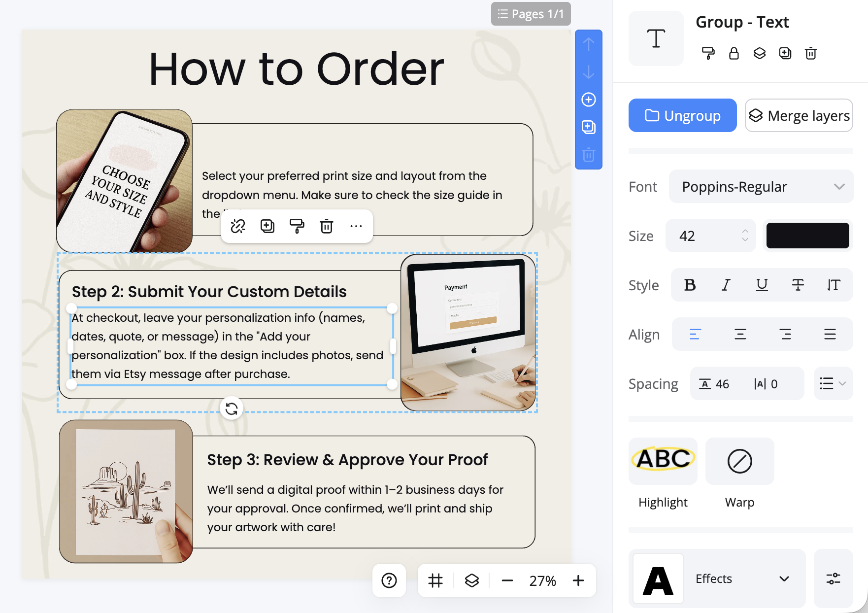
Task: Toggle bold text style
Action: coord(690,285)
